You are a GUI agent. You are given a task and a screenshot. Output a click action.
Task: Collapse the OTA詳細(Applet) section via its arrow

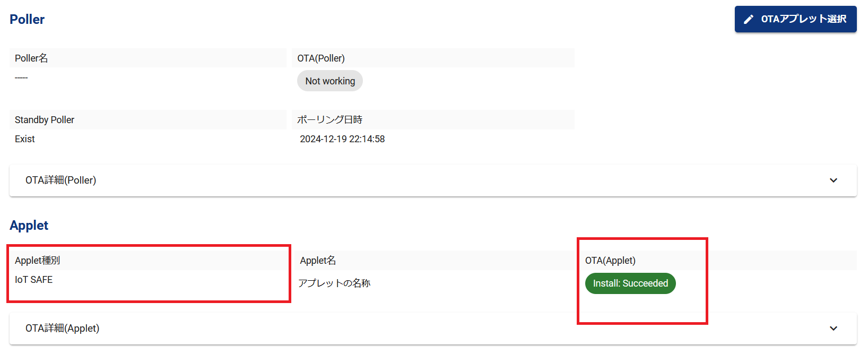[834, 328]
